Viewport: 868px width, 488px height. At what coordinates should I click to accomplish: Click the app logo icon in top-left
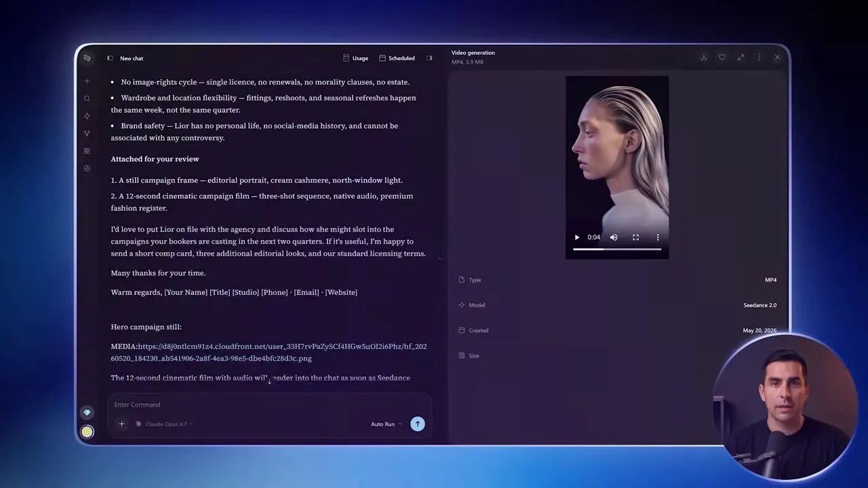tap(87, 58)
